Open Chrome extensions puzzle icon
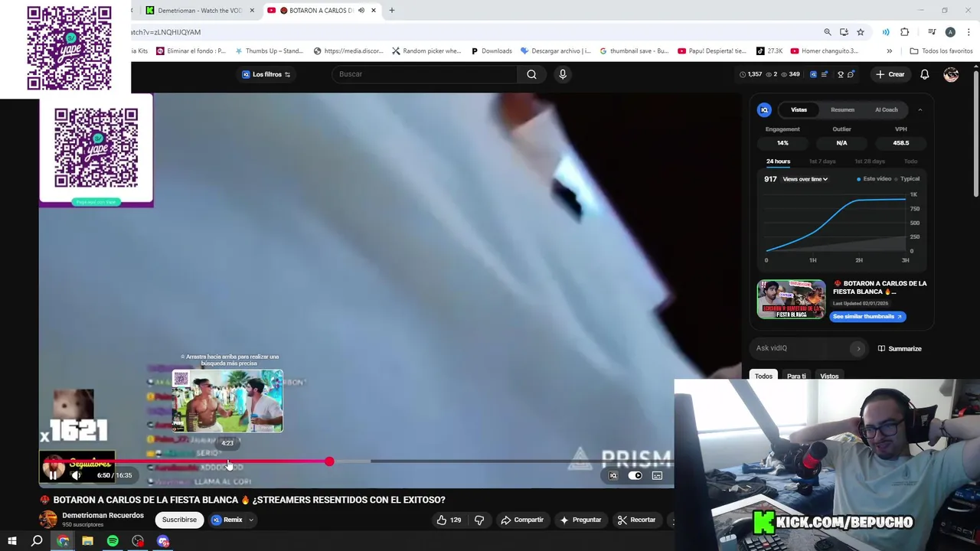This screenshot has height=551, width=980. pyautogui.click(x=905, y=32)
